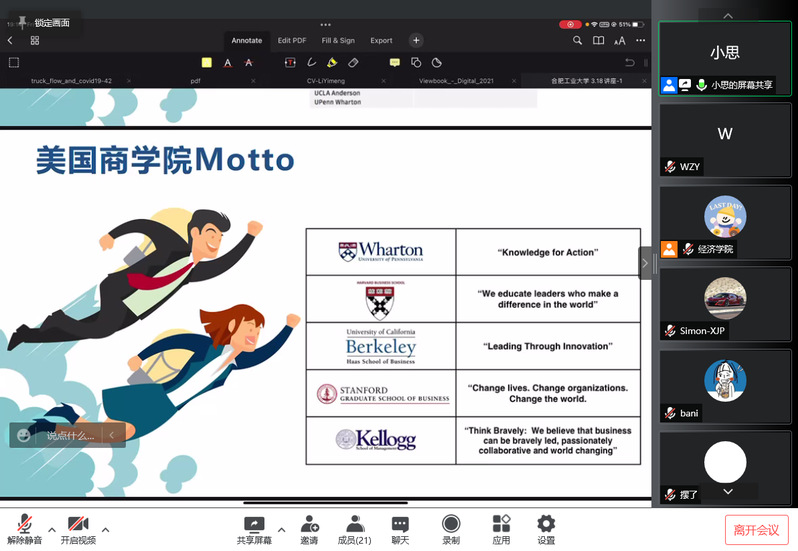Select 小思 screen-sharing participant tile
The height and width of the screenshot is (551, 798).
pos(725,58)
